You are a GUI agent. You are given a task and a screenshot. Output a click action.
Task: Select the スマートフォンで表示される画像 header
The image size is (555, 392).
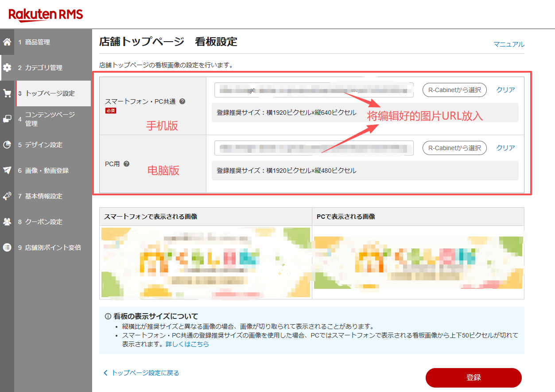151,217
